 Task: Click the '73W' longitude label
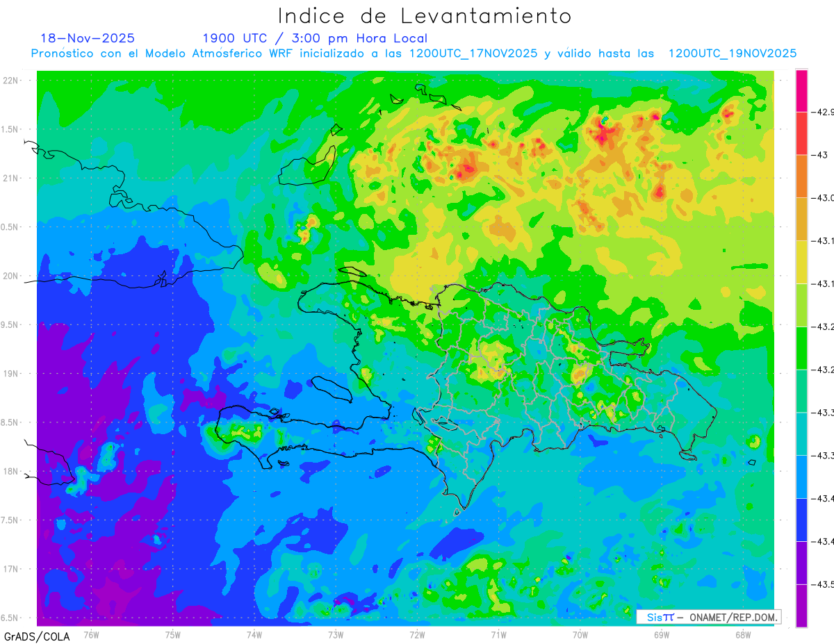(336, 634)
